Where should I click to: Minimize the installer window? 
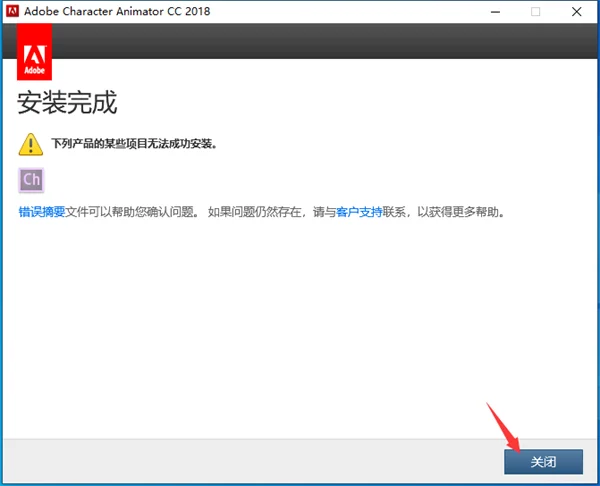496,12
